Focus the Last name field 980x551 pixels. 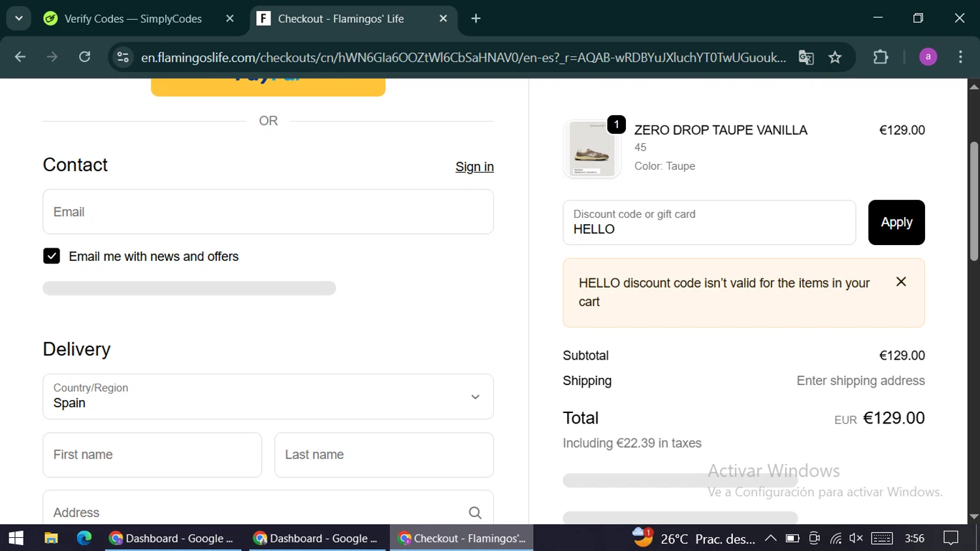tap(384, 455)
